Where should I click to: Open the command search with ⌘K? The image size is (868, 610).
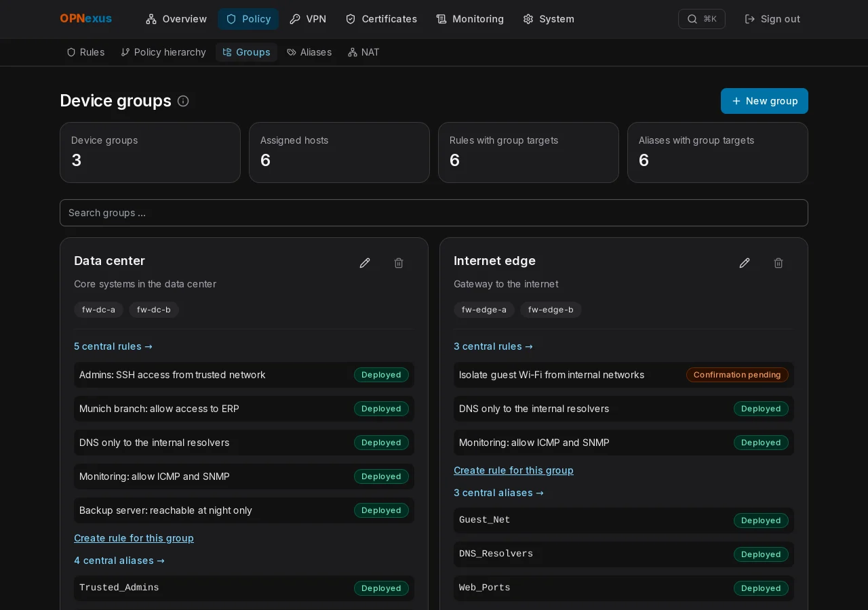702,19
